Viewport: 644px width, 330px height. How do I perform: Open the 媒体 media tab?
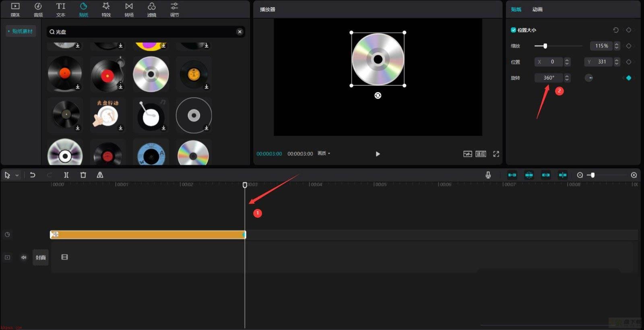click(x=15, y=10)
